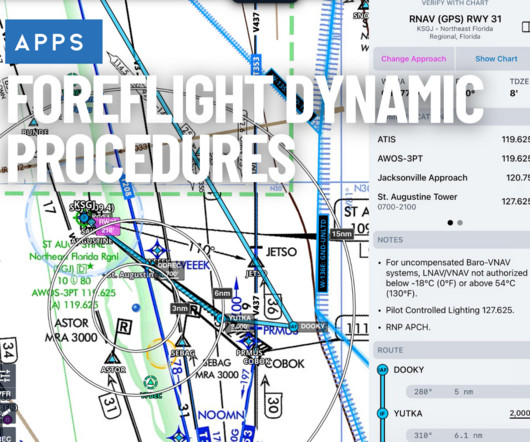Tap the RNAV (GPS) RWY 31 title
The width and height of the screenshot is (530, 442).
pos(455,19)
